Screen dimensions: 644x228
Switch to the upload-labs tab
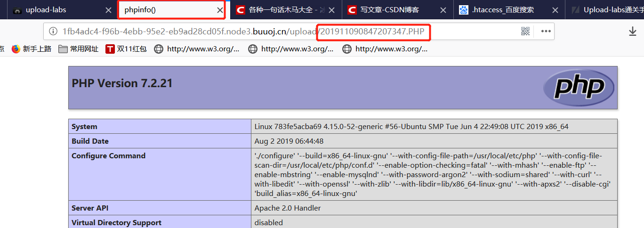point(62,10)
